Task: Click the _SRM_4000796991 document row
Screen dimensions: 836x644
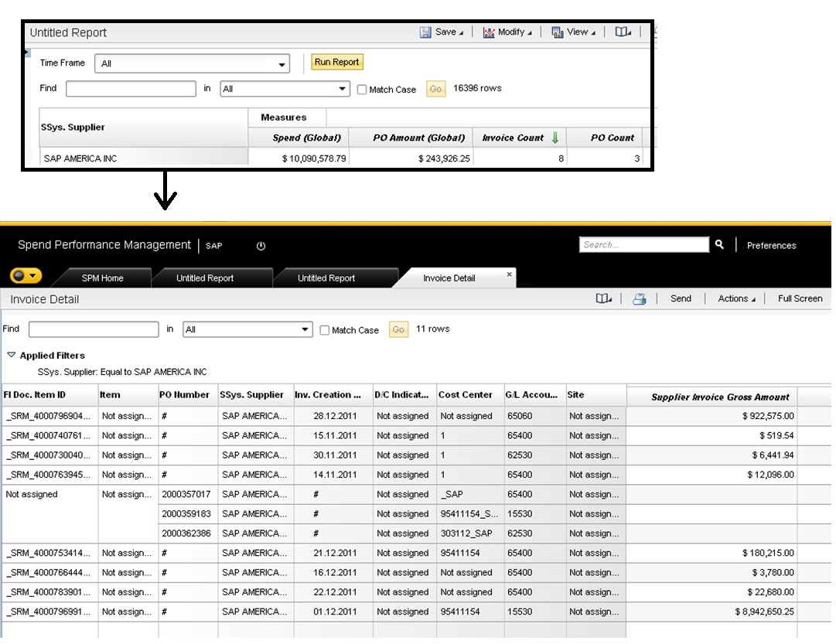Action: tap(49, 612)
